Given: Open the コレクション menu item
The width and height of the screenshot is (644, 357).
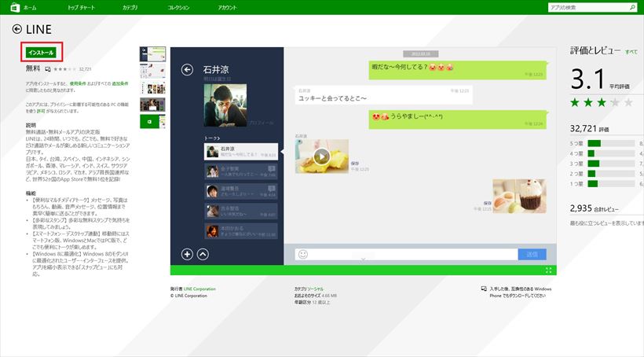Looking at the screenshot, I should click(178, 7).
